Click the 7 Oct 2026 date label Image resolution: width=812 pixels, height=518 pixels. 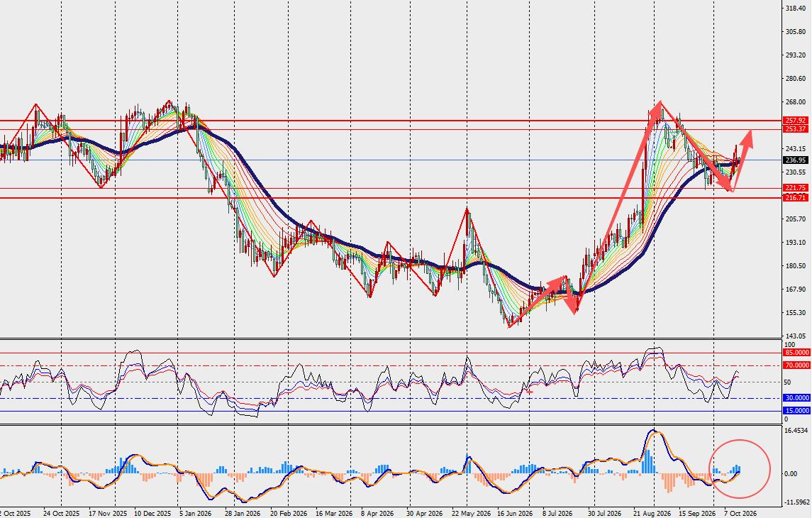pyautogui.click(x=740, y=513)
